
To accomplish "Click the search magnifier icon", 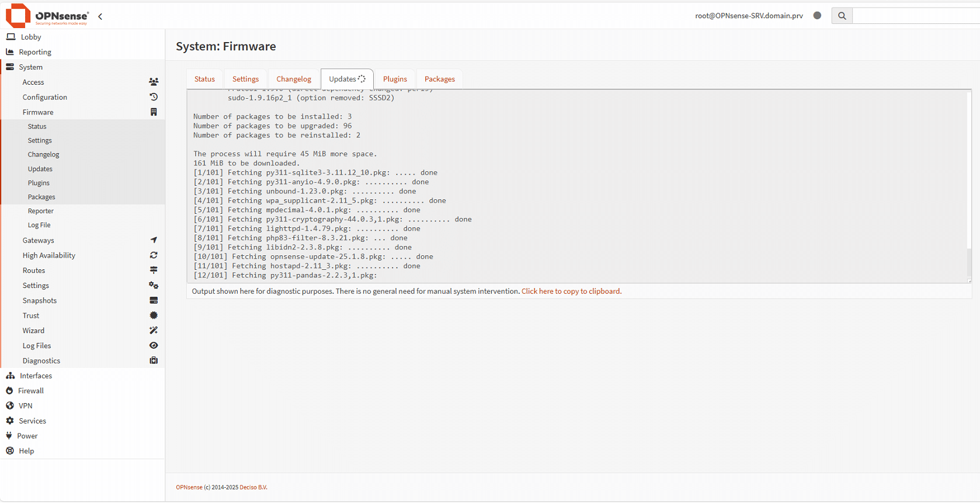I will tap(842, 16).
